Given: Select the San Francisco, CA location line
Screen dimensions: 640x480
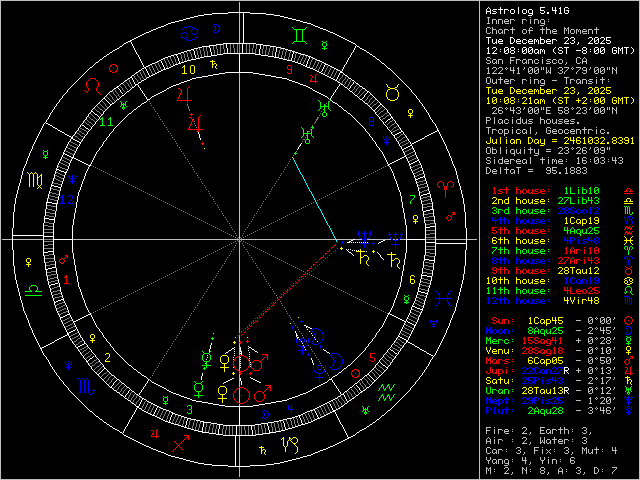Looking at the screenshot, I should [x=537, y=58].
